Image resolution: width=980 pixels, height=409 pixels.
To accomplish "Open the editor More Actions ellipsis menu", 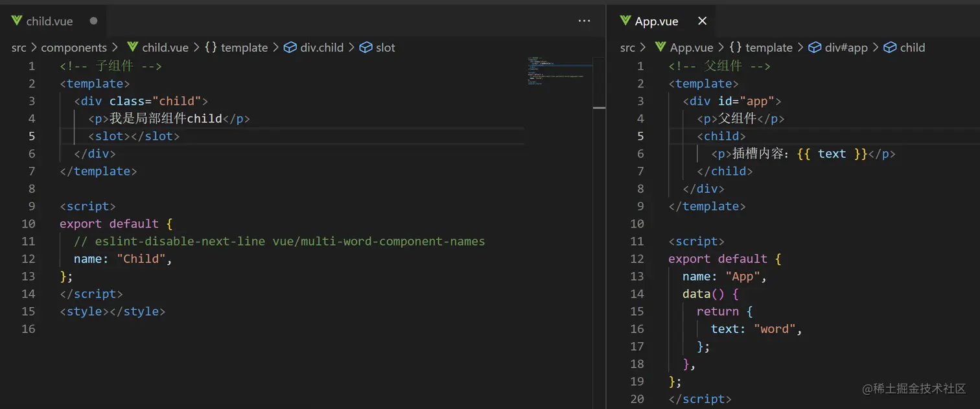I will (585, 21).
